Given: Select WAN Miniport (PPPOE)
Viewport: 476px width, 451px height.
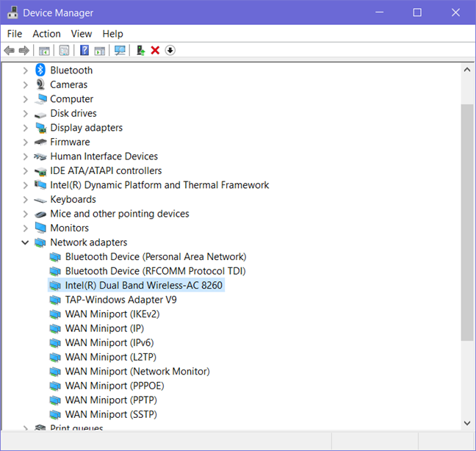Looking at the screenshot, I should pyautogui.click(x=115, y=386).
